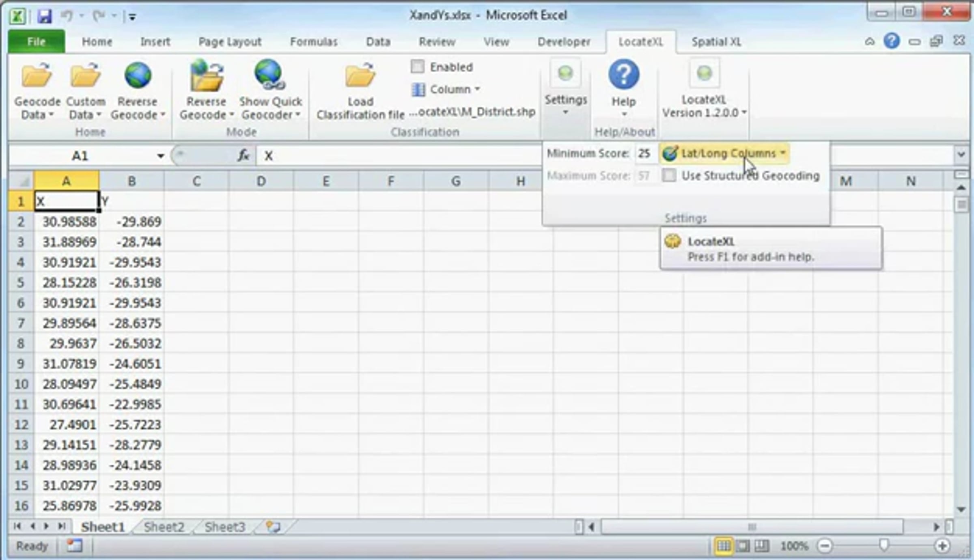
Task: Click the 100% zoom level button
Action: click(x=794, y=546)
